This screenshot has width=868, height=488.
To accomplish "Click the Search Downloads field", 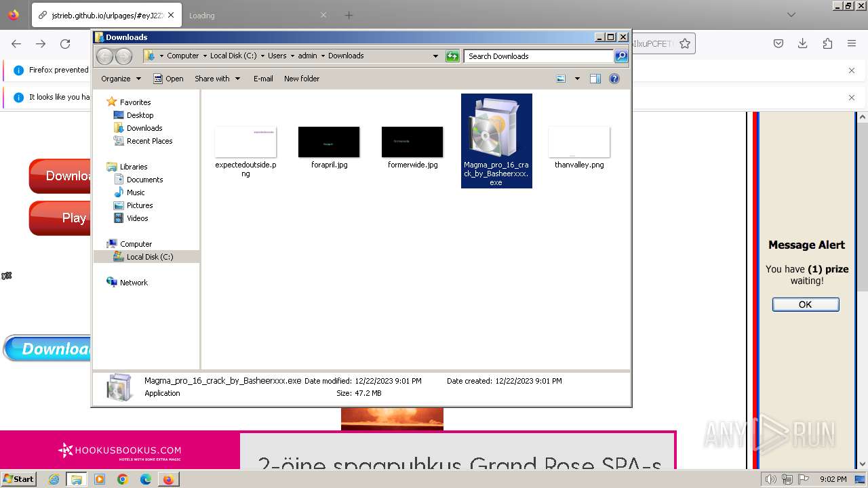I will (538, 56).
